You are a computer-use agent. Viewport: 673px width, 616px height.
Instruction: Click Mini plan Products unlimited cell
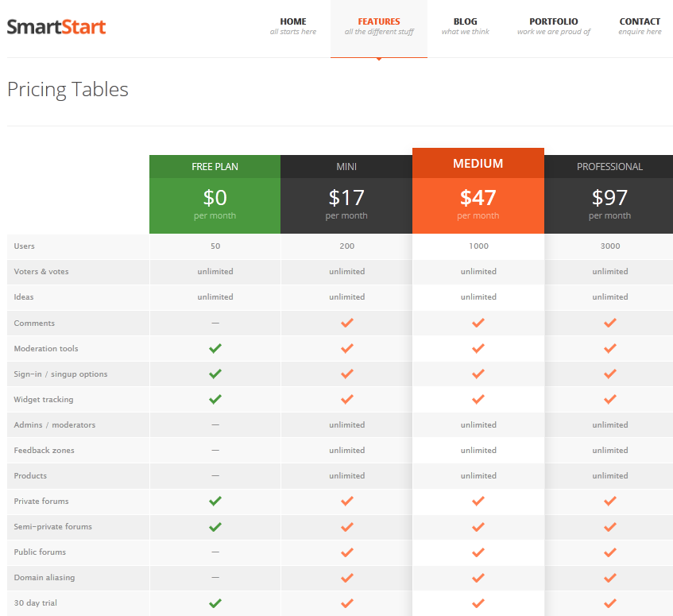coord(346,475)
